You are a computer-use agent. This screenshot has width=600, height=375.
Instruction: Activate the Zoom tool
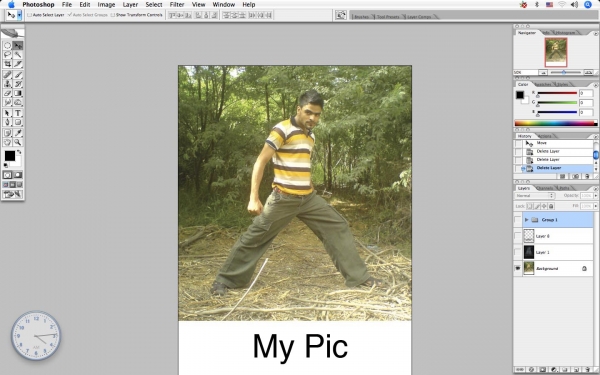[x=18, y=142]
